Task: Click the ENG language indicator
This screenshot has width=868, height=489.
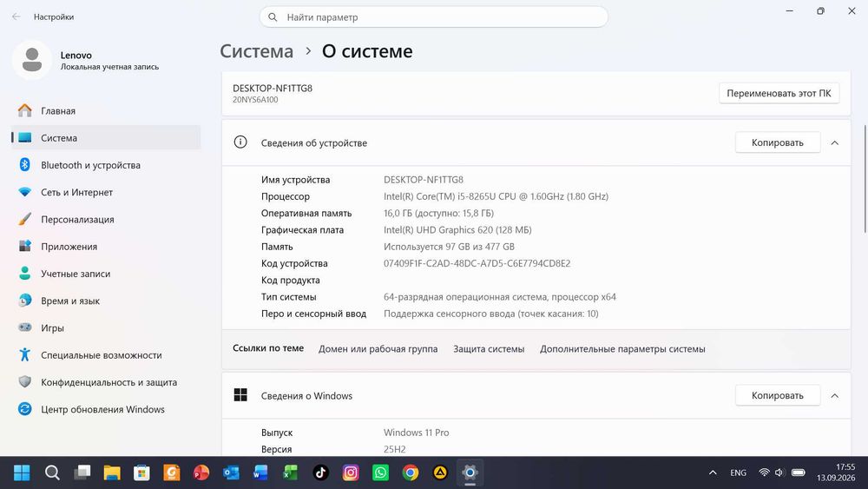Action: (738, 472)
